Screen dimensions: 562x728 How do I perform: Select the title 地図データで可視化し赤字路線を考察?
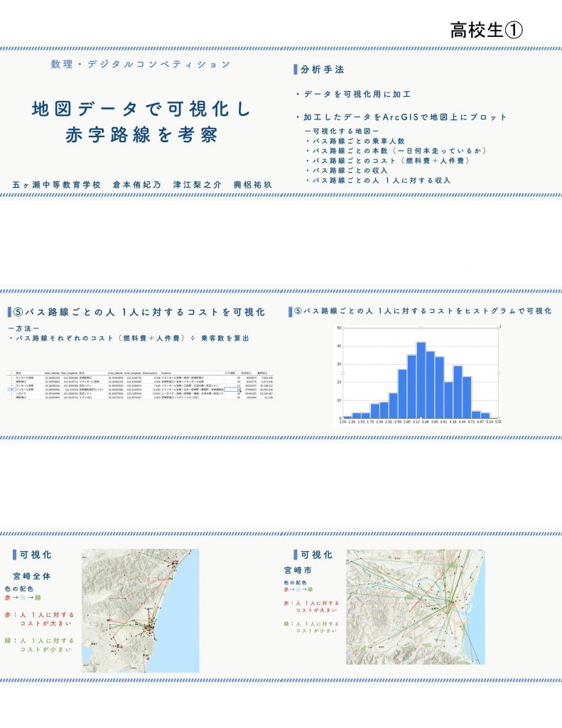141,122
